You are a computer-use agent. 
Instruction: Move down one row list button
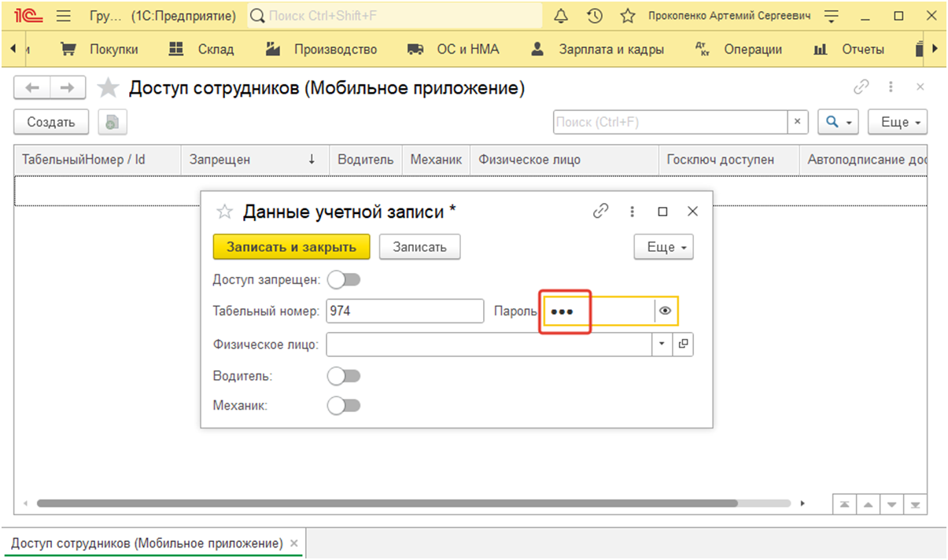tap(891, 504)
